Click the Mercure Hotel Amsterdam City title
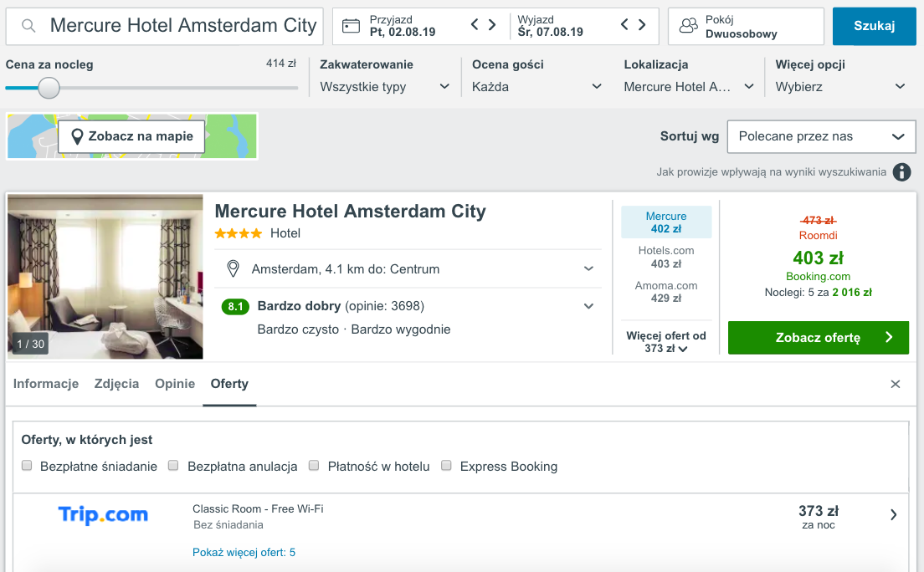This screenshot has width=924, height=572. point(350,212)
